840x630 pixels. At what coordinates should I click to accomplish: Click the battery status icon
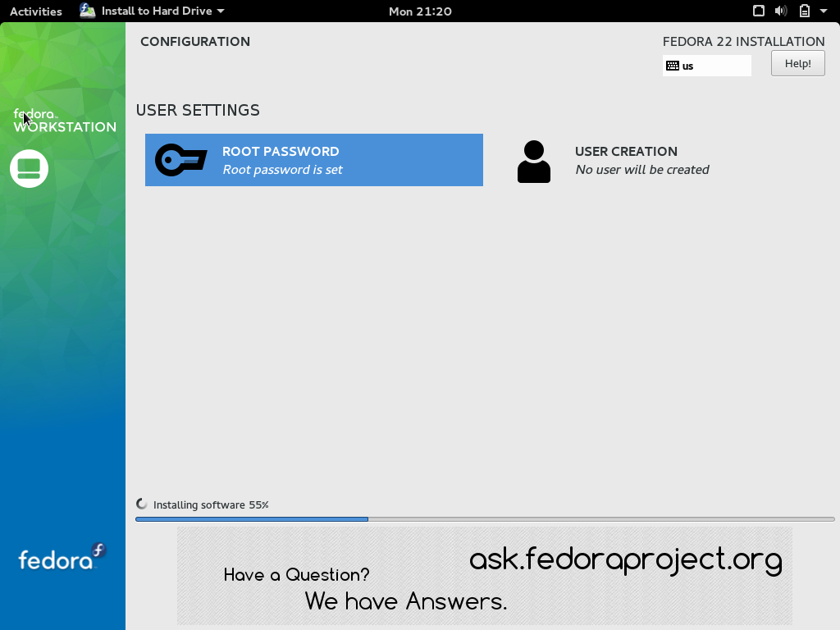click(x=805, y=11)
